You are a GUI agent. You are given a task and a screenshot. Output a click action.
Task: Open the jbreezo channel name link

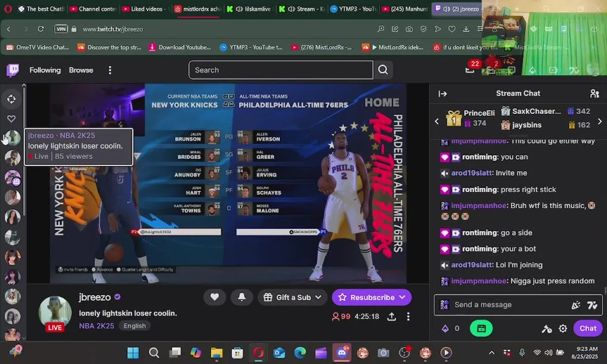pos(95,297)
